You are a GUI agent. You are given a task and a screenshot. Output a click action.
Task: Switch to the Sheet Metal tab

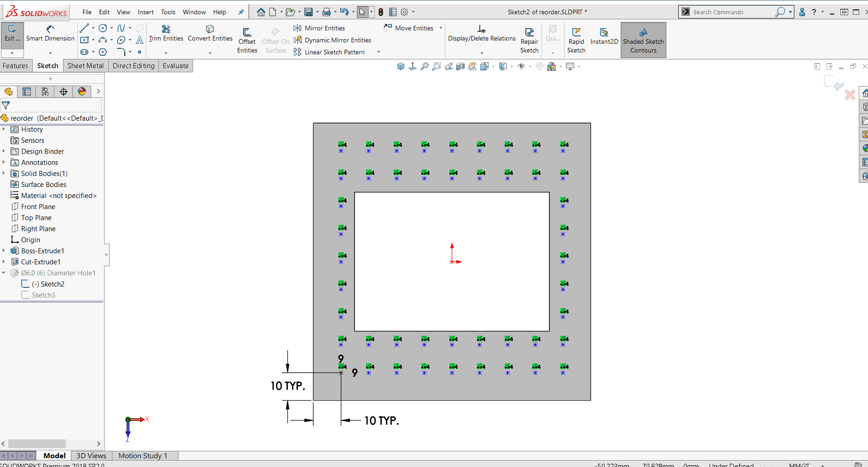point(86,66)
